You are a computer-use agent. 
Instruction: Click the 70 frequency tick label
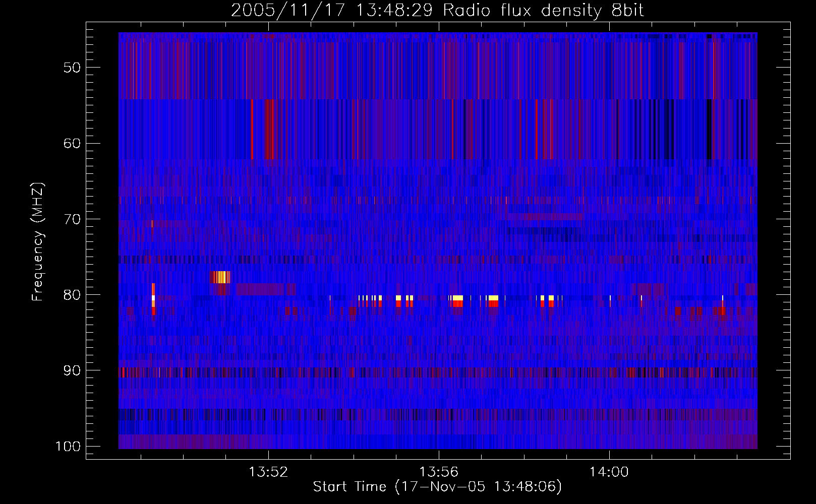click(72, 219)
